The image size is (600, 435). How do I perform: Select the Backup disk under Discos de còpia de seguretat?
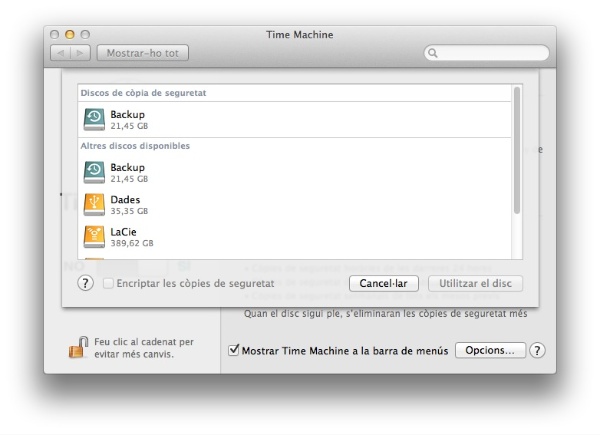click(x=294, y=120)
